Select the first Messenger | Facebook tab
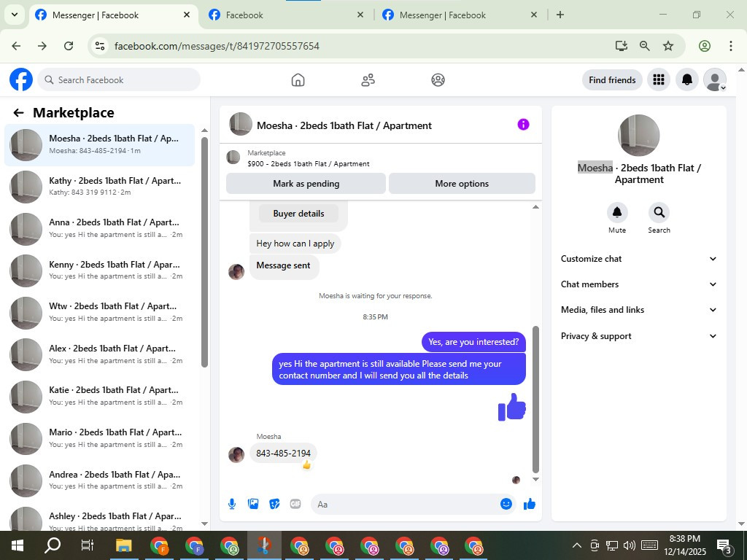Viewport: 747px width, 560px height. coord(113,15)
